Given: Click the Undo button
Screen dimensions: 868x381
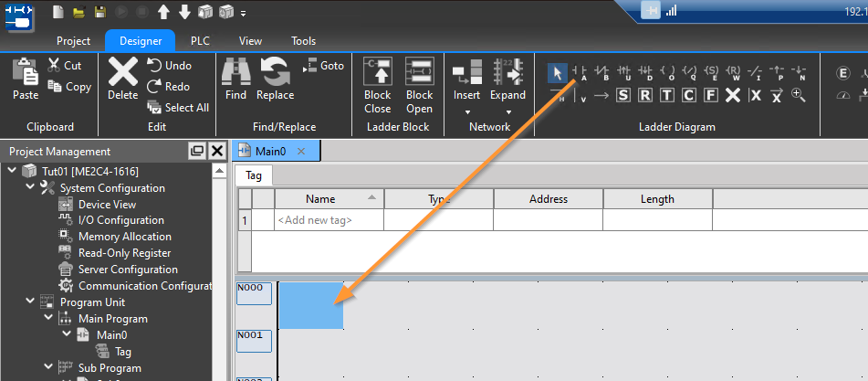Looking at the screenshot, I should coord(170,66).
